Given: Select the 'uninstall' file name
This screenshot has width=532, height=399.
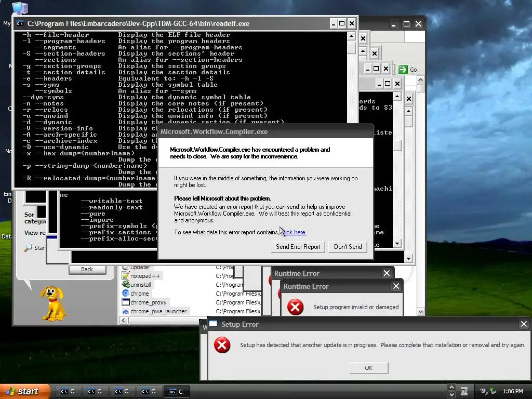Looking at the screenshot, I should pos(141,285).
